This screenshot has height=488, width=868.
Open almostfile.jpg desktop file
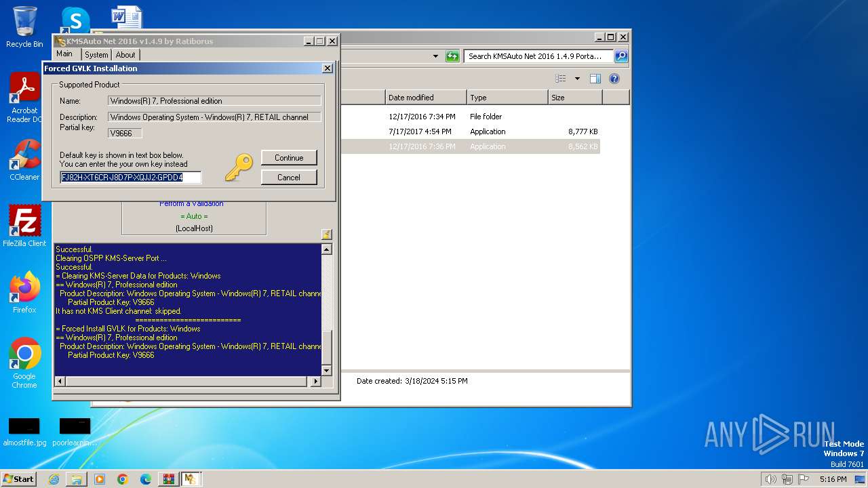point(24,432)
